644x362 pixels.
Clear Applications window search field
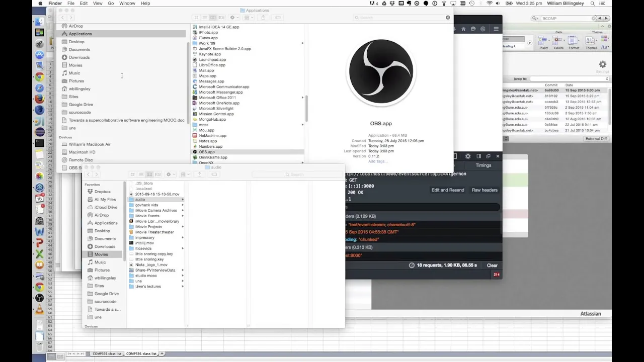(448, 18)
